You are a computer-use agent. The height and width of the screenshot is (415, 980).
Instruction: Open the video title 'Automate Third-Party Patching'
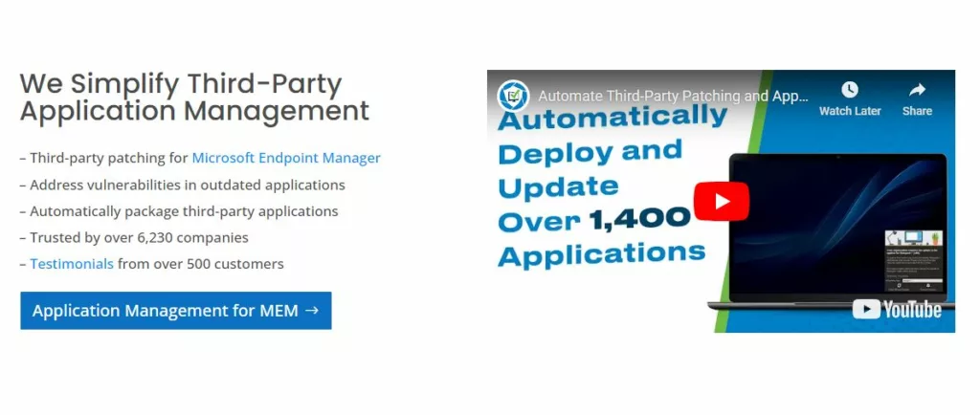[x=673, y=97]
